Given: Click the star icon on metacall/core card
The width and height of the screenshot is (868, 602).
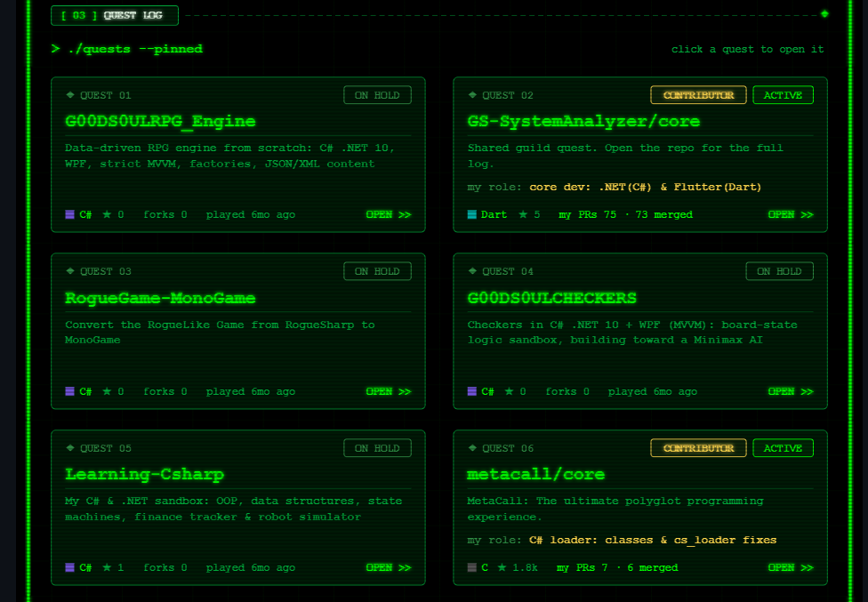Looking at the screenshot, I should pos(502,567).
